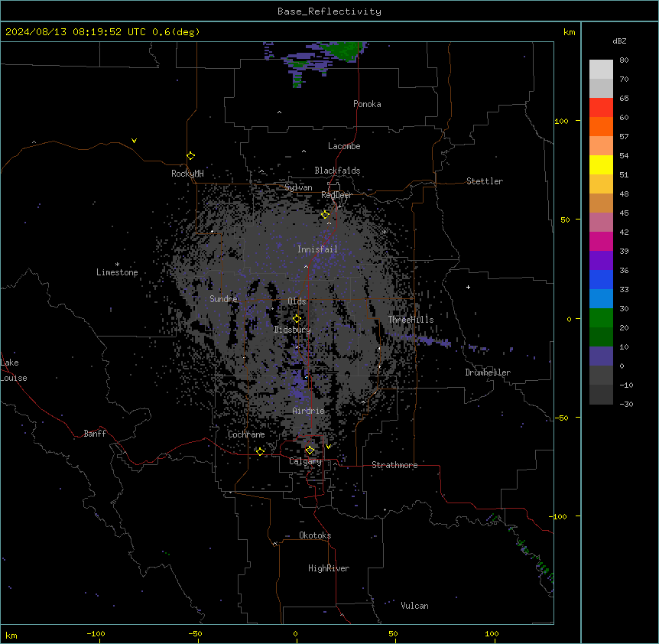
Task: Select the blue 33–36 dBZ legend swatch
Action: pos(601,279)
